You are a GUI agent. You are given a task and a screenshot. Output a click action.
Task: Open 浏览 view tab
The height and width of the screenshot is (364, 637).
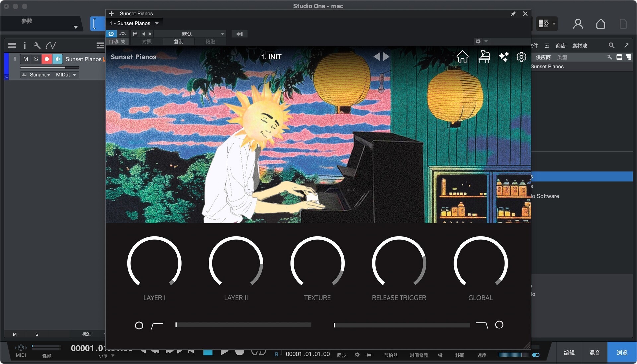(622, 353)
